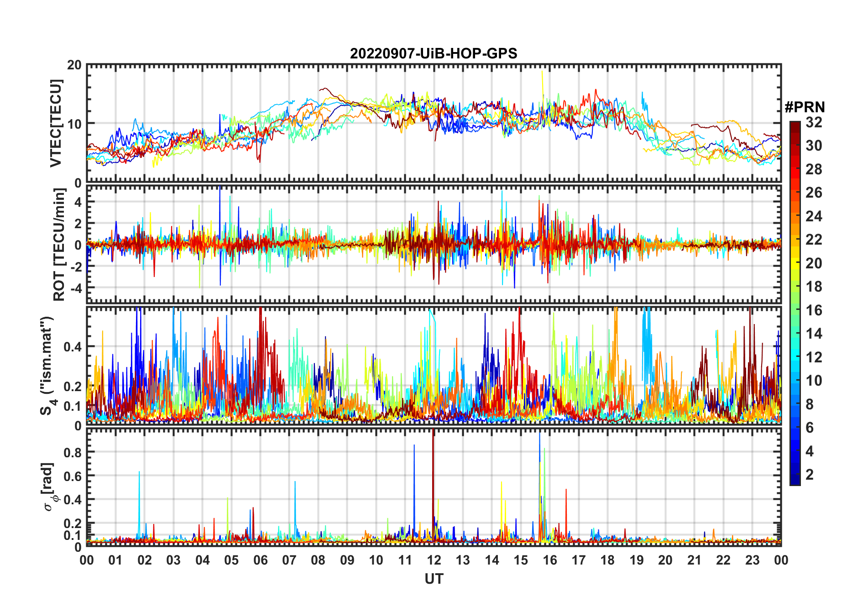The width and height of the screenshot is (868, 607).
Task: Select hour label 17 on the UT axis
Action: click(x=579, y=560)
